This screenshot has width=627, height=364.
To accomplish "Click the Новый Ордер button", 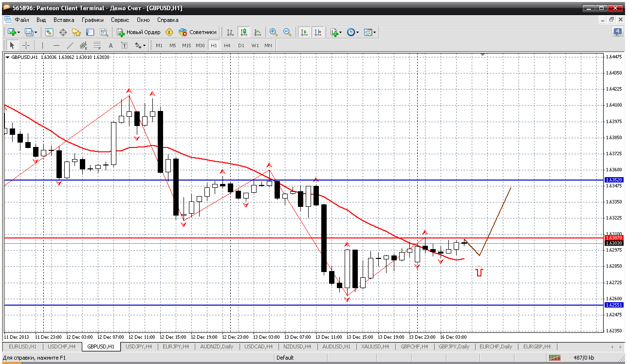I will (x=139, y=32).
